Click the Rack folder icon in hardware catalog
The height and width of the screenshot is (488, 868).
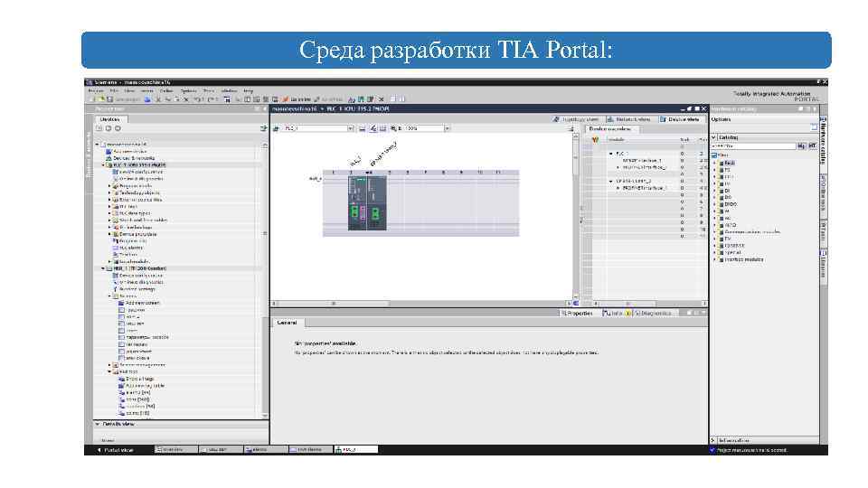pyautogui.click(x=722, y=164)
